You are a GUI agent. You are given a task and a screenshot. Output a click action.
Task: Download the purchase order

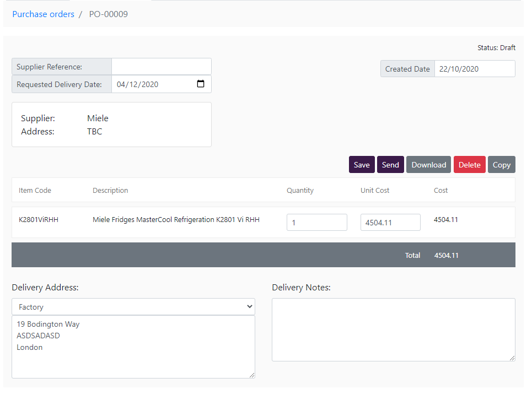click(428, 165)
